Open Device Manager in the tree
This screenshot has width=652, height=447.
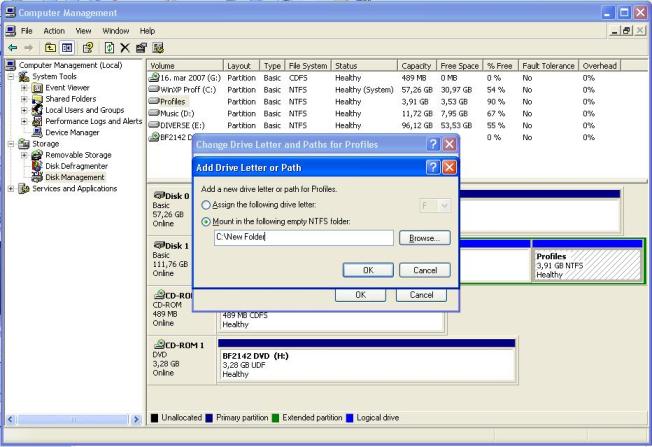pos(72,133)
